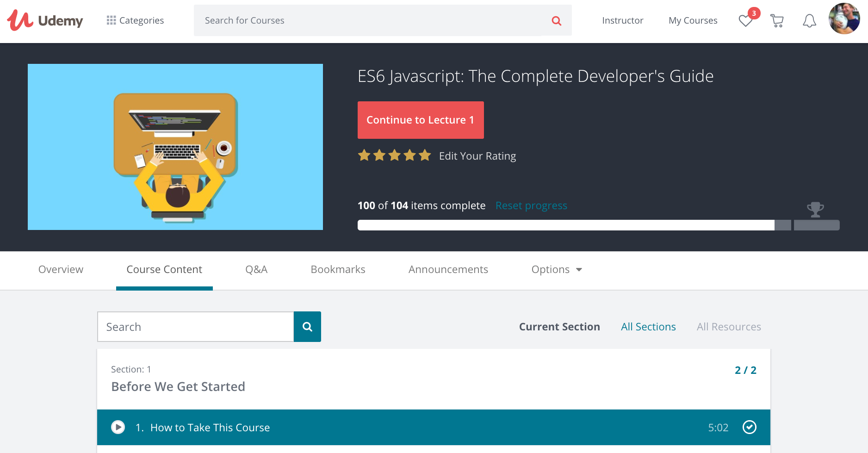Switch to the Q&A tab
The image size is (868, 453).
pyautogui.click(x=256, y=269)
